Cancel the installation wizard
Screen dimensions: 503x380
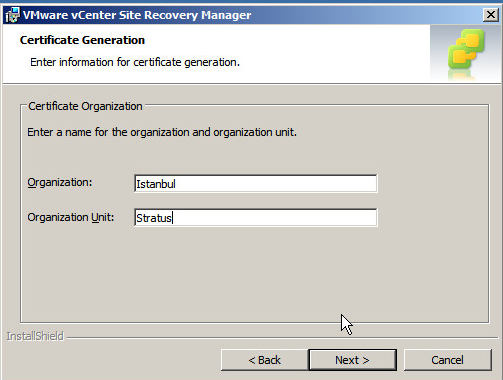coord(448,360)
